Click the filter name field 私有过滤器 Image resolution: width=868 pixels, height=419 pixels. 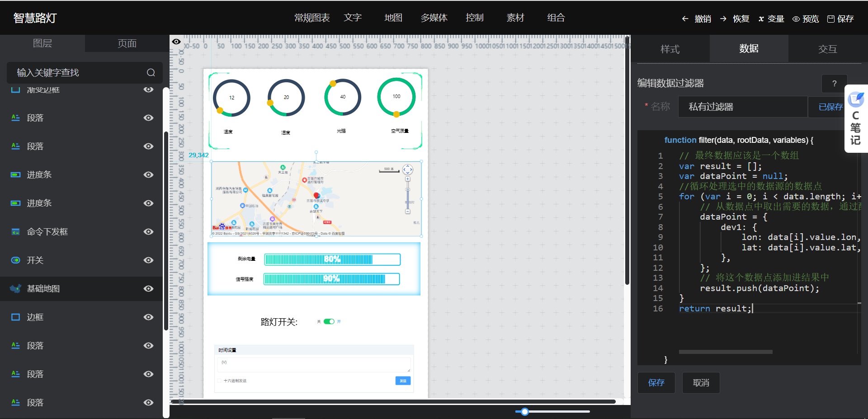743,107
